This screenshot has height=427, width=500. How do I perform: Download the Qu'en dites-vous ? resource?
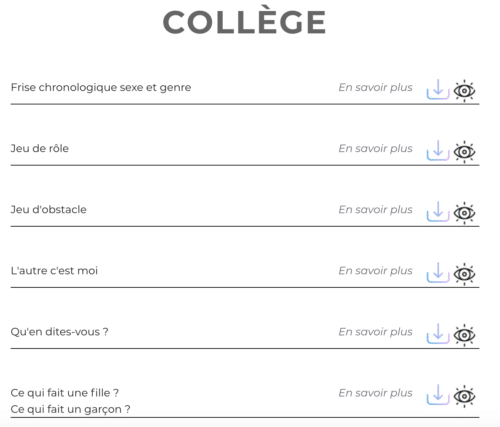click(438, 334)
